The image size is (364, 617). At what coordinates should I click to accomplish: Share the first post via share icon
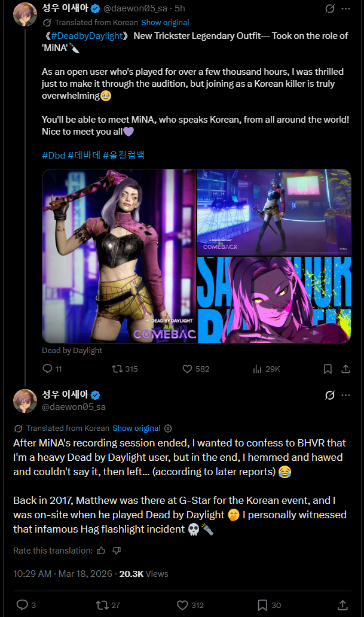point(345,369)
